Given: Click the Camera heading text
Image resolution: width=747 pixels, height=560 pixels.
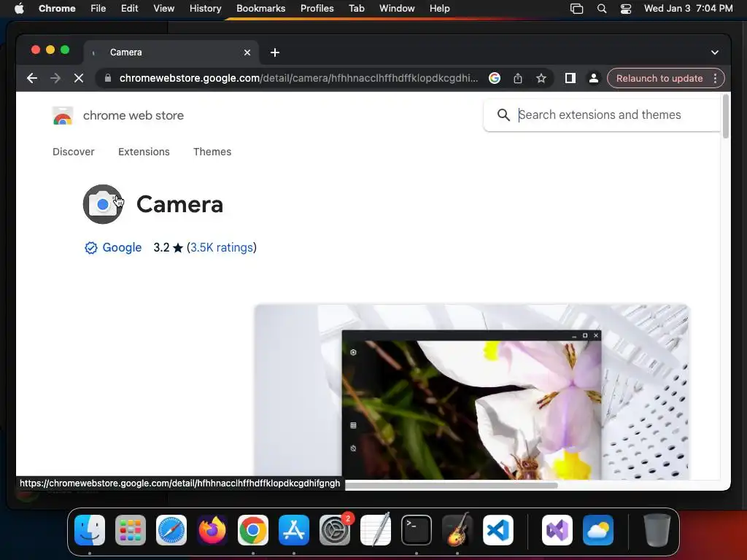Looking at the screenshot, I should point(179,204).
